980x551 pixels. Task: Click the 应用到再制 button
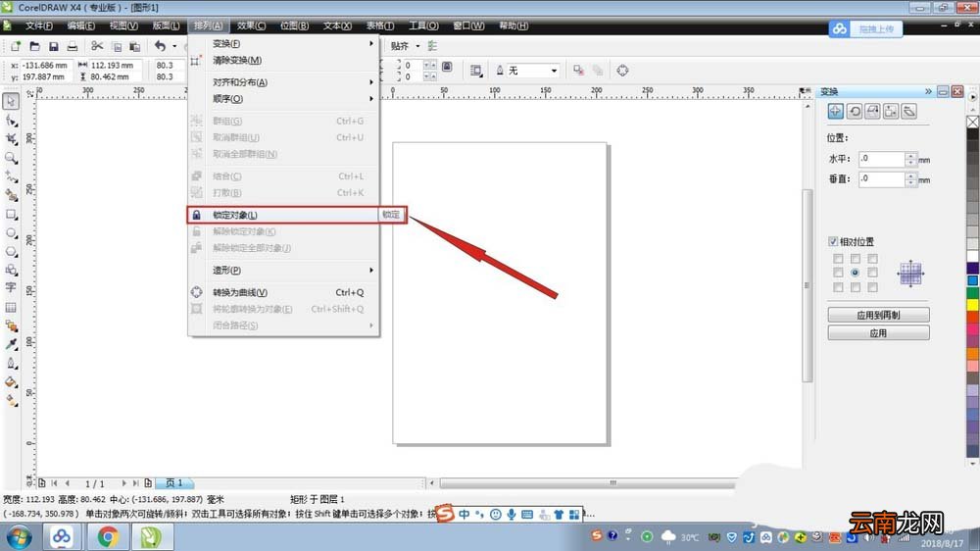tap(878, 315)
